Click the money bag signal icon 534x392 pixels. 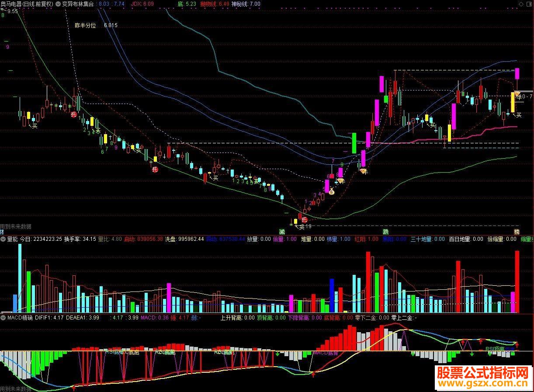click(331, 191)
